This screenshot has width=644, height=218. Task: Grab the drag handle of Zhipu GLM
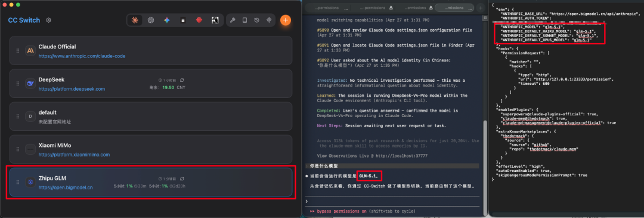coord(18,182)
